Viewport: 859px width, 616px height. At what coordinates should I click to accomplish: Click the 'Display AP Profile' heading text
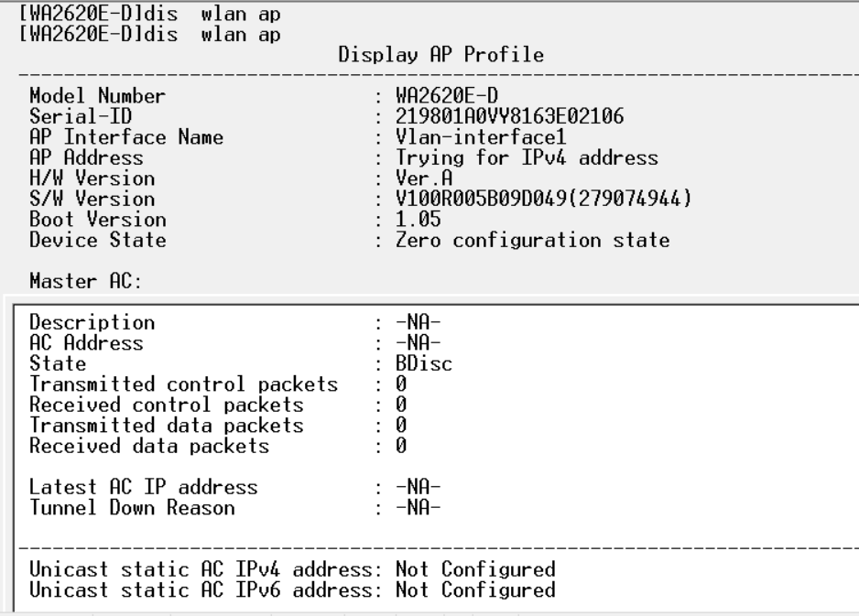point(440,55)
